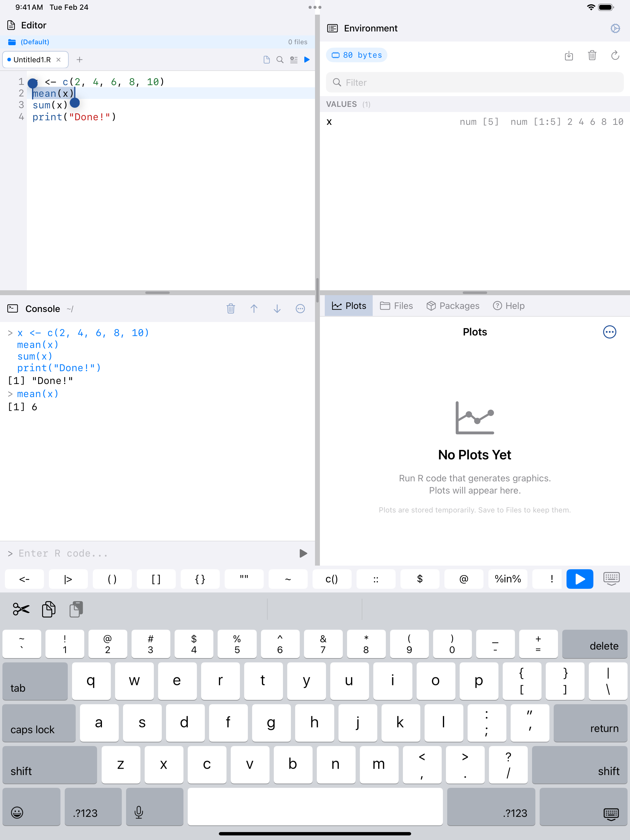This screenshot has width=630, height=840.
Task: Insert the assignment operator <-
Action: 24,579
